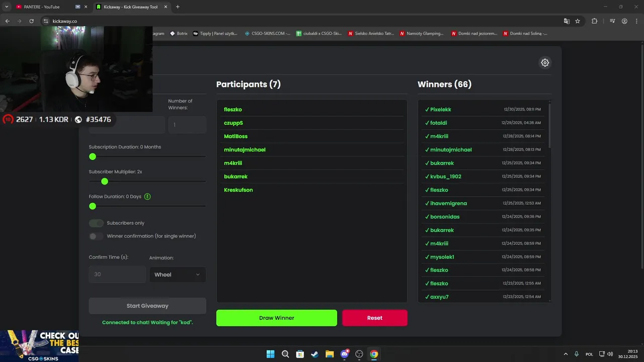Open the Animation Wheel dropdown
Screen dimensions: 644x362
pos(178,275)
